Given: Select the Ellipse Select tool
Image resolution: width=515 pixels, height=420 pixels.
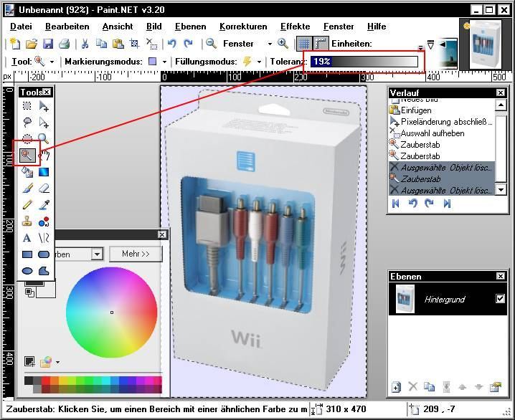Looking at the screenshot, I should point(27,139).
